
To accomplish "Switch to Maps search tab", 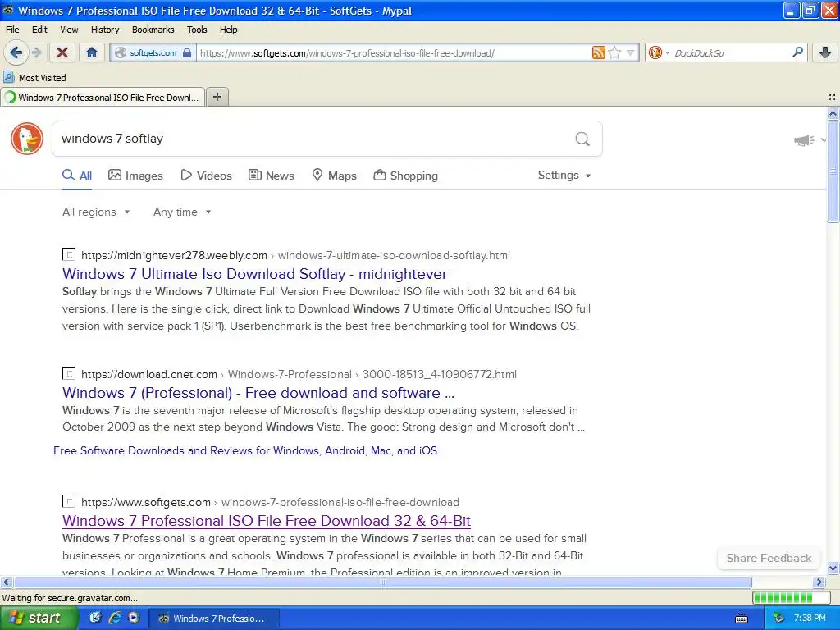I will (x=335, y=176).
